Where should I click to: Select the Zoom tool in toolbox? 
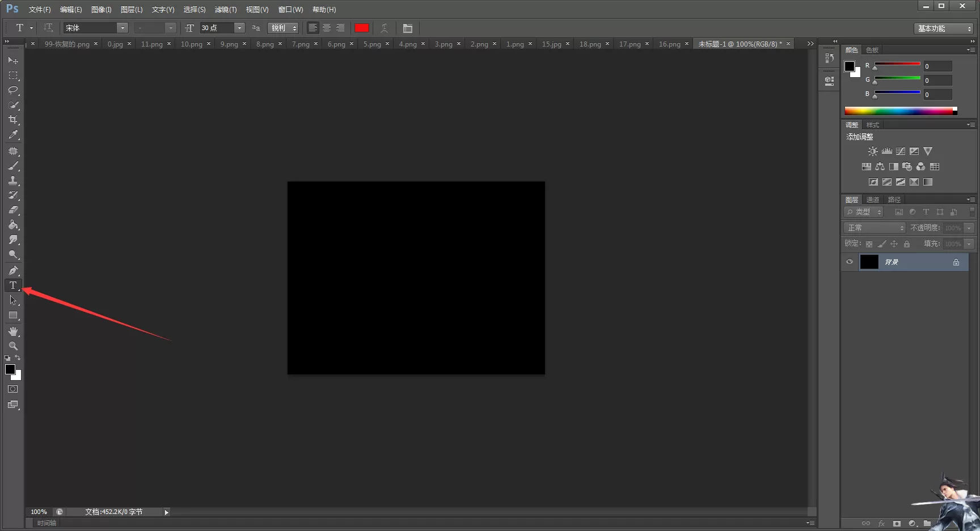[x=13, y=346]
